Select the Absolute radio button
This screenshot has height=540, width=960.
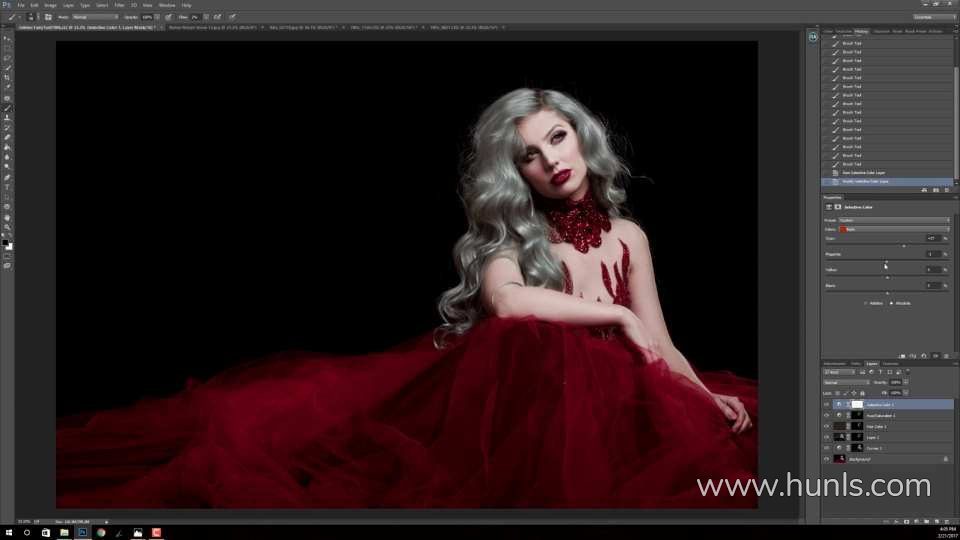click(891, 303)
